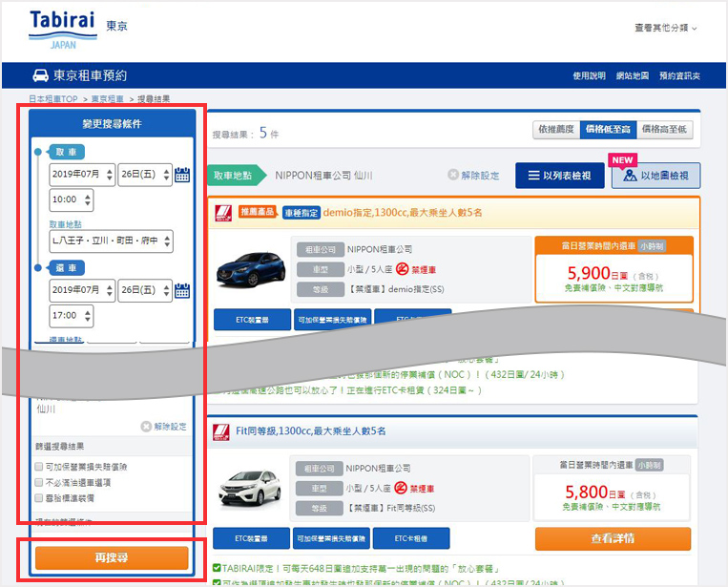The height and width of the screenshot is (587, 728).
Task: Click the 解除設定 X icon near 取車地點
Action: [453, 175]
